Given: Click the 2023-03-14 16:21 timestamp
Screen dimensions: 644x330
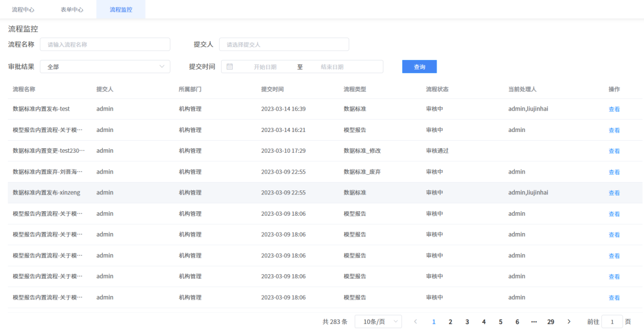Looking at the screenshot, I should click(x=283, y=130).
